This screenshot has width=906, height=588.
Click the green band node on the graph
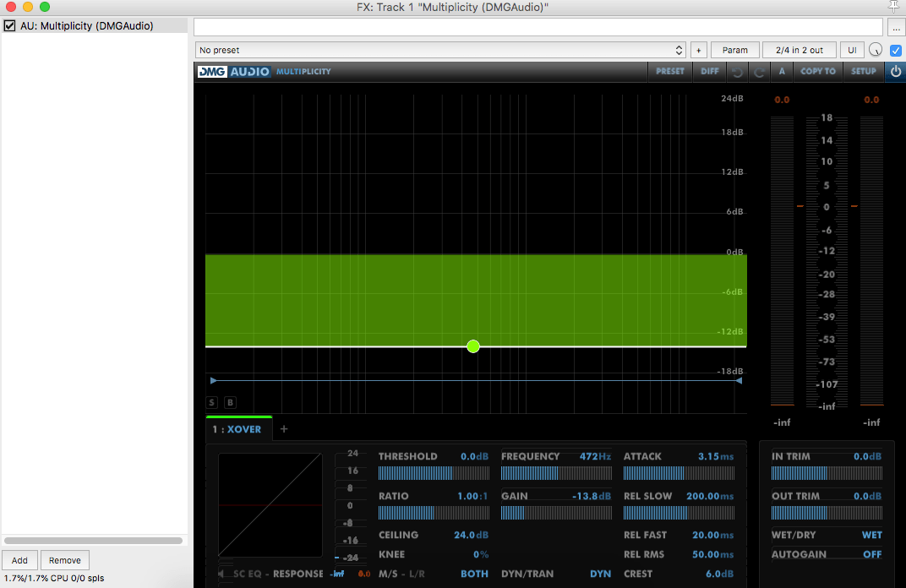coord(473,346)
